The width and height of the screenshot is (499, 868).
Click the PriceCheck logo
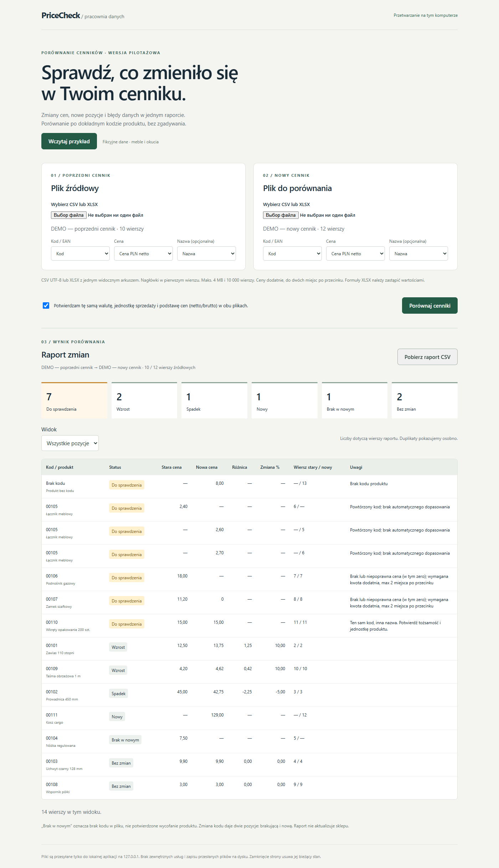[61, 15]
